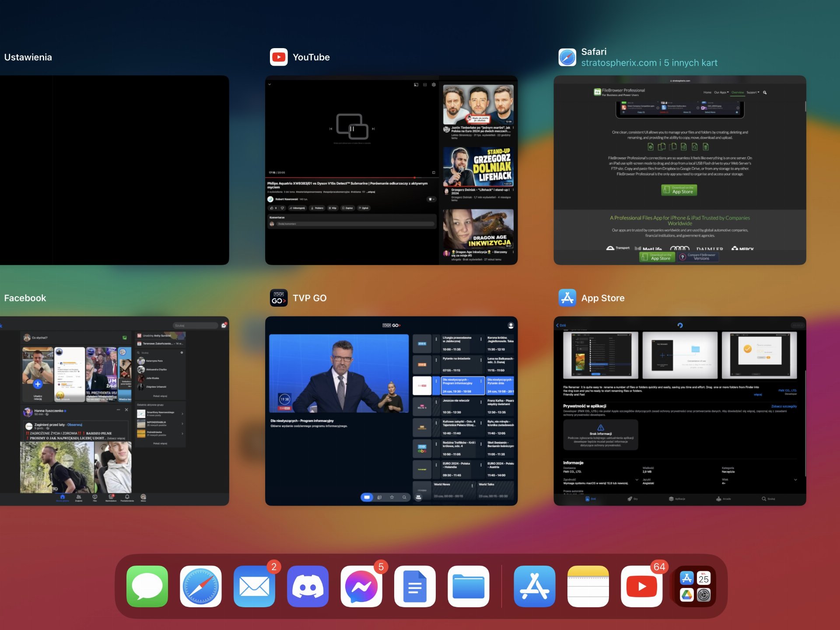Switch to Szukaj tab in App Store card
This screenshot has height=630, width=840.
768,499
